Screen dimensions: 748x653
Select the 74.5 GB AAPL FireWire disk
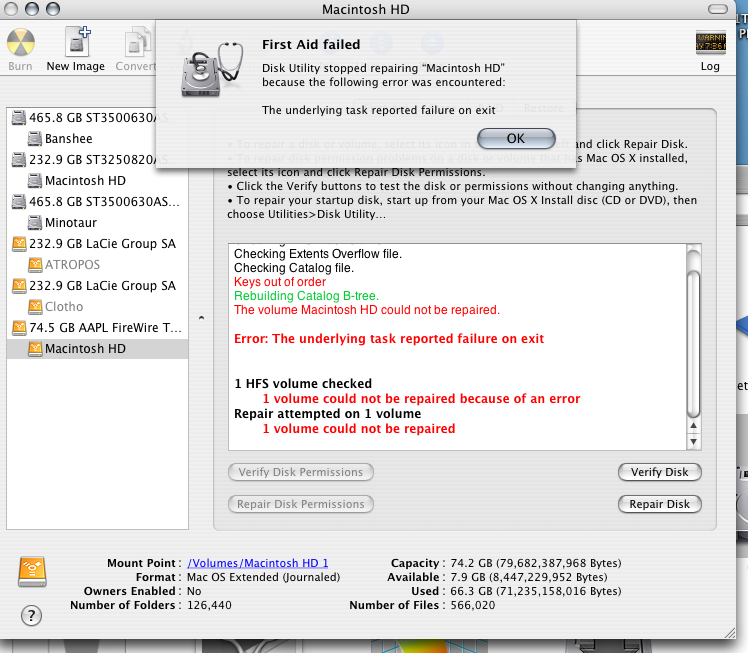(105, 327)
